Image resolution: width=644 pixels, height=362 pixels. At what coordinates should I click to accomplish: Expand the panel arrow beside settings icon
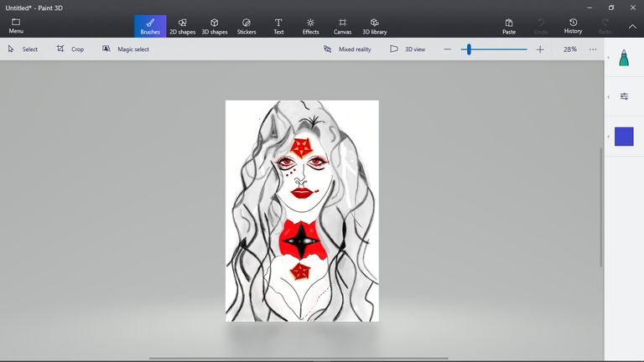(x=608, y=97)
